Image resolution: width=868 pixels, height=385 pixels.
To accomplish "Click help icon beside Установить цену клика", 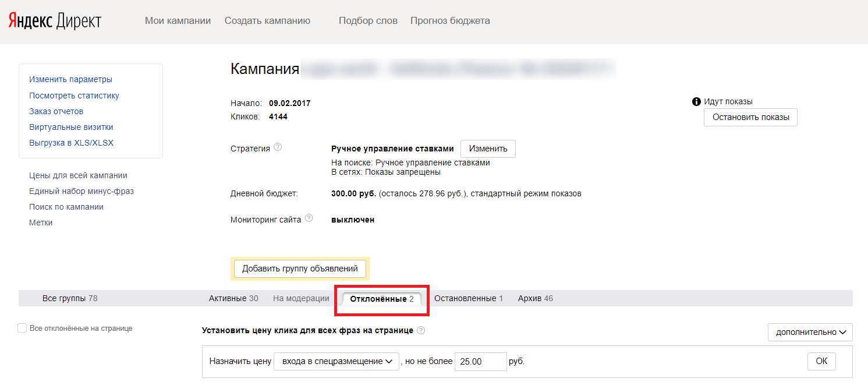I will click(421, 330).
